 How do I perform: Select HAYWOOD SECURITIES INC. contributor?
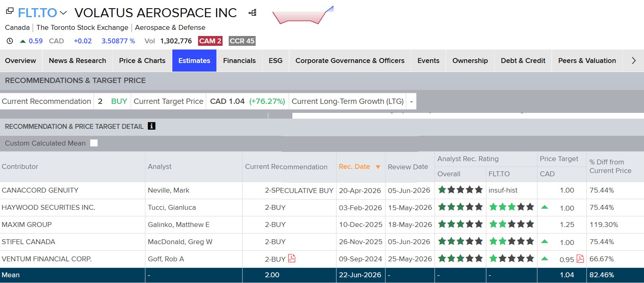48,207
